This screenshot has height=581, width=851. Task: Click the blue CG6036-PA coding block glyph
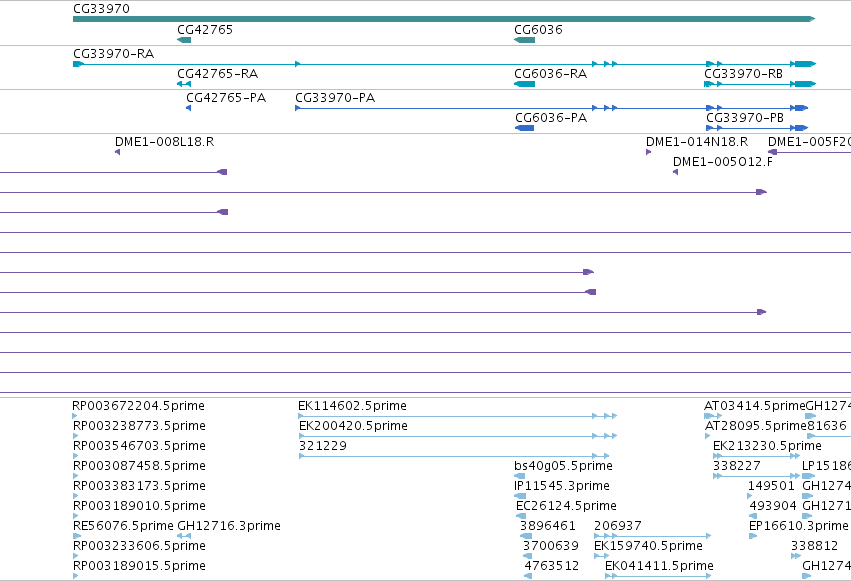click(524, 128)
